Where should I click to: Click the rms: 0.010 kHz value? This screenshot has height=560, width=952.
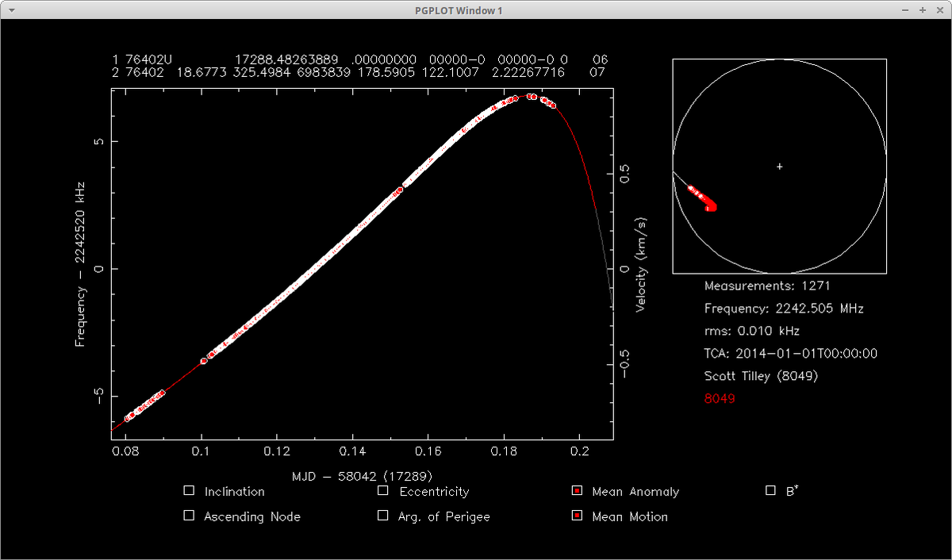[752, 331]
